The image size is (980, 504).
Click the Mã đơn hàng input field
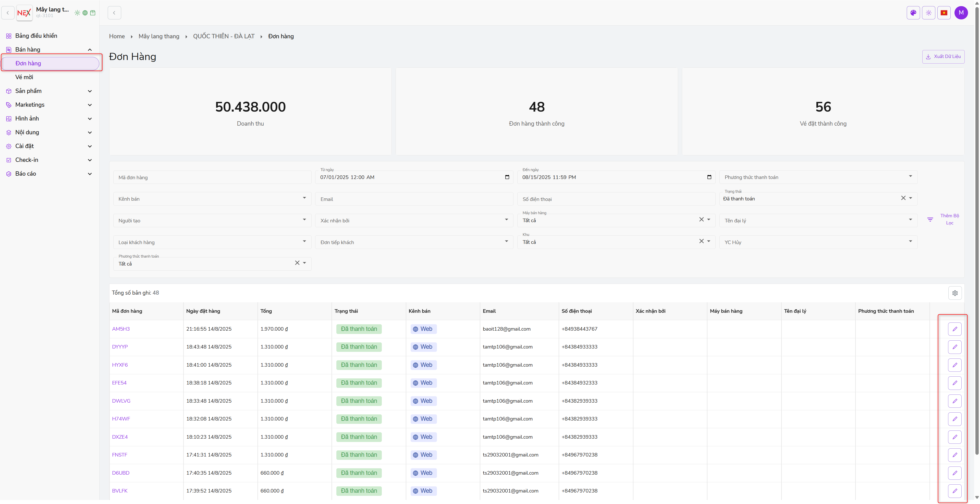tap(212, 177)
